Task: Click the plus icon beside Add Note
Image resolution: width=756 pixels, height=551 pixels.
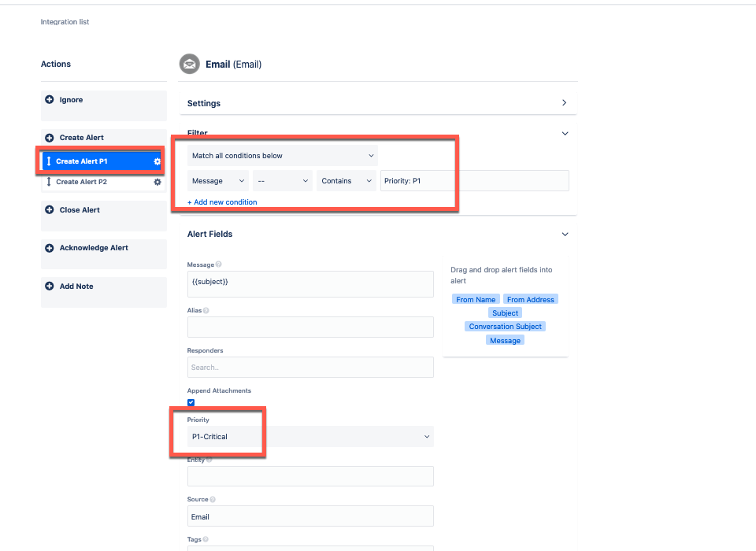Action: [49, 286]
